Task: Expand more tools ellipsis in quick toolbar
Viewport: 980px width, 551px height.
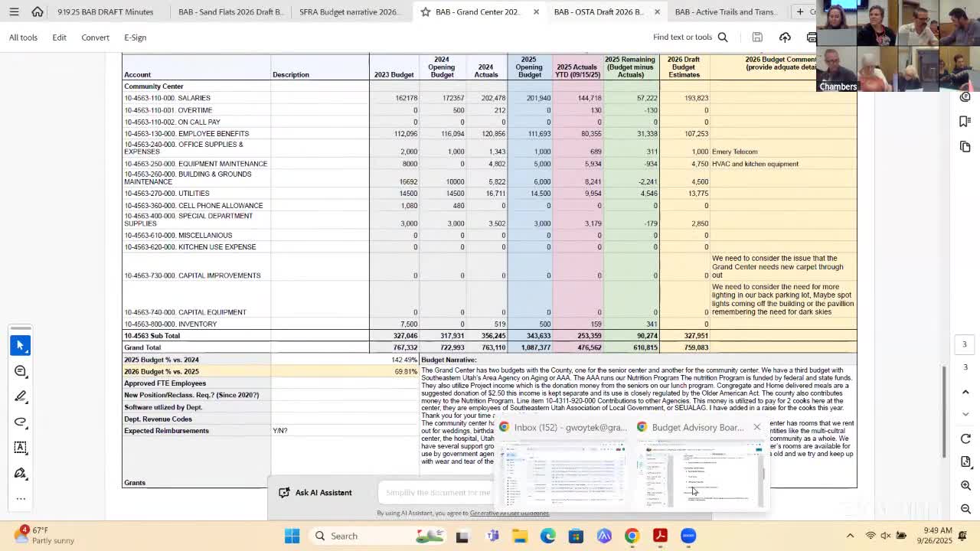Action: (x=20, y=498)
